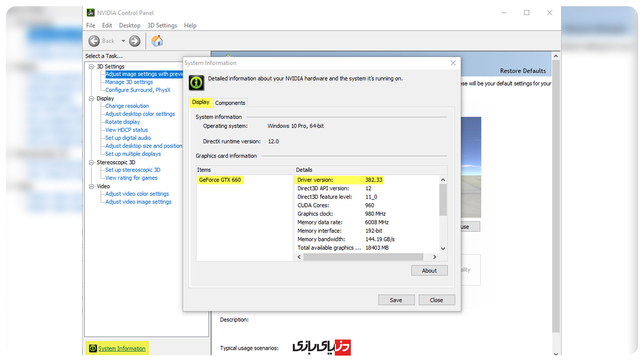Open the Desktop menu
The width and height of the screenshot is (644, 362).
(129, 25)
